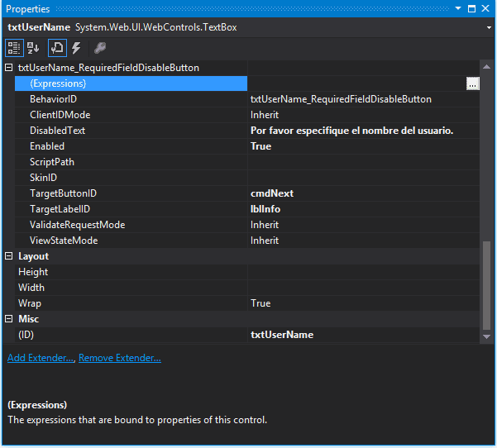
Task: Click the Misc category header
Action: tap(28, 319)
